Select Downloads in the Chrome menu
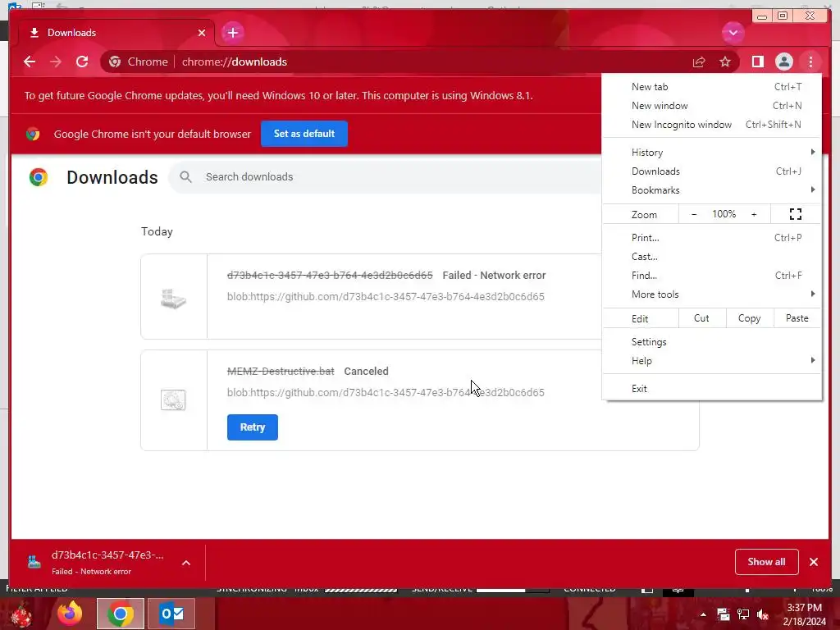This screenshot has height=630, width=840. [712, 171]
